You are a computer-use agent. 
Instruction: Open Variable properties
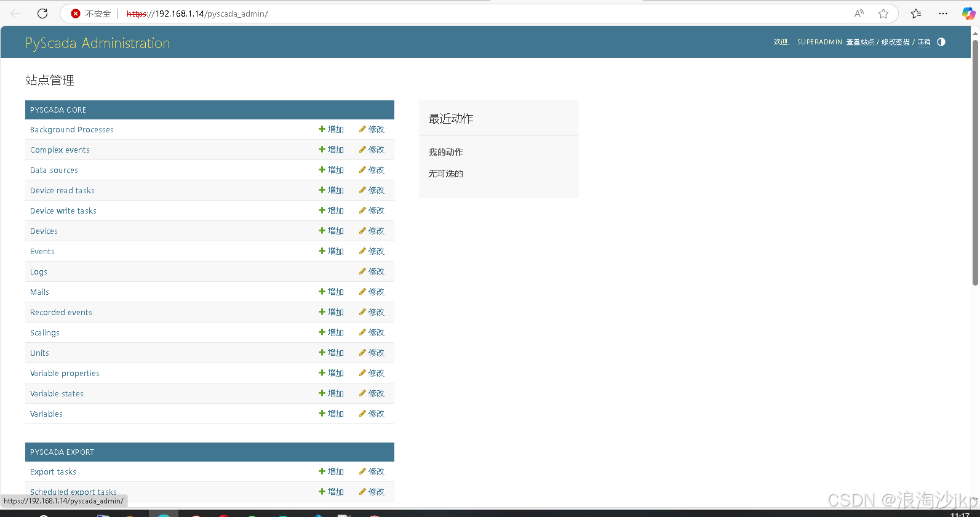[x=65, y=373]
